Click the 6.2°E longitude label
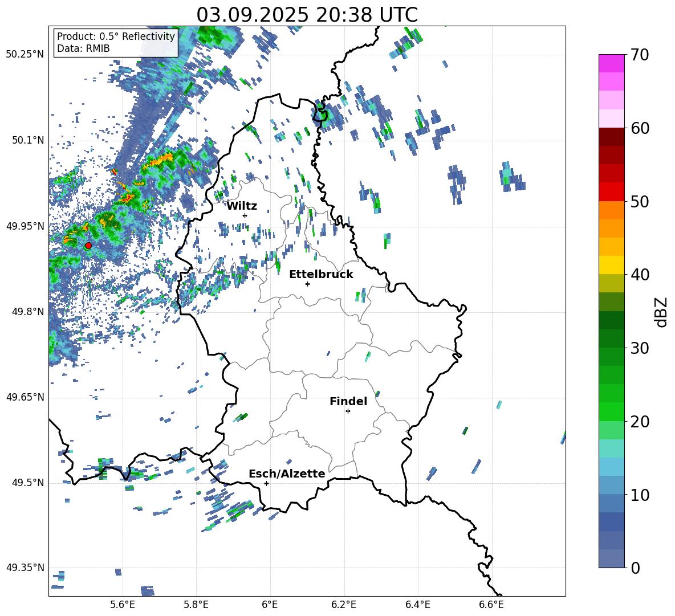The width and height of the screenshot is (675, 616). click(344, 605)
